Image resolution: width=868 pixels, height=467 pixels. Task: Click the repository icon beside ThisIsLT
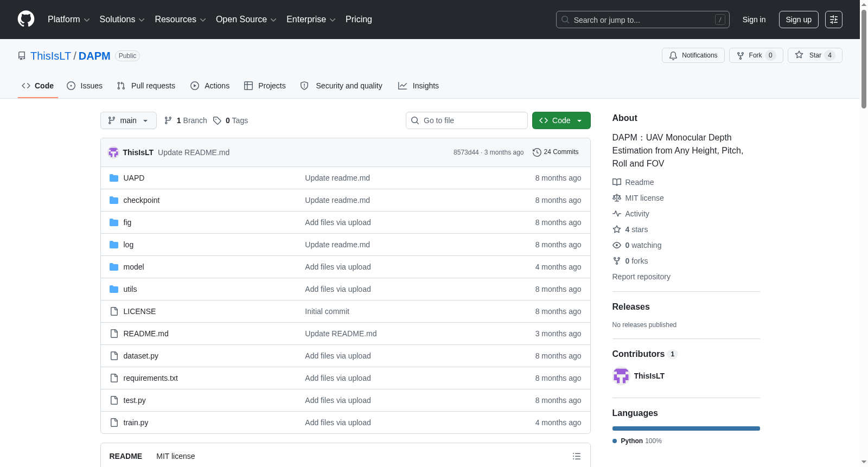(x=22, y=56)
